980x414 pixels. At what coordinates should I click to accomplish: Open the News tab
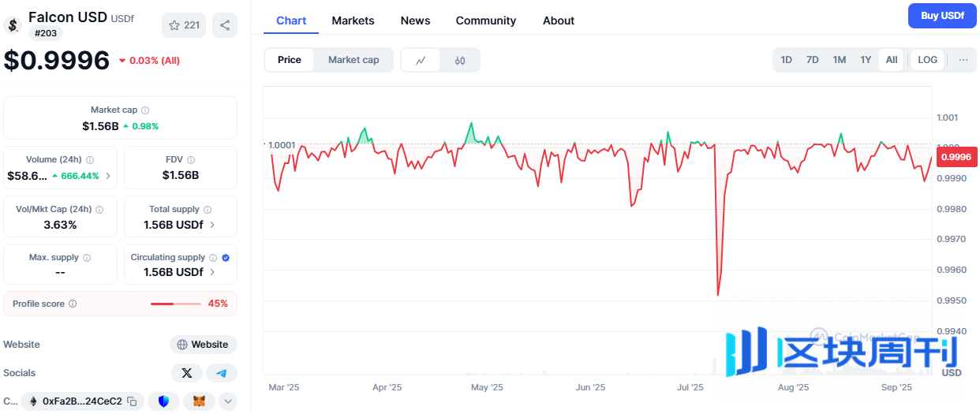click(x=415, y=21)
